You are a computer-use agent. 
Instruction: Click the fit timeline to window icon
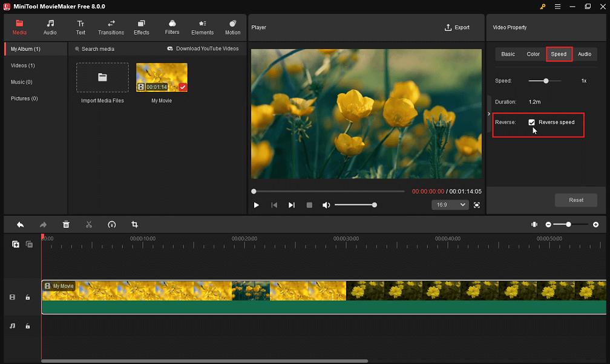tap(534, 224)
